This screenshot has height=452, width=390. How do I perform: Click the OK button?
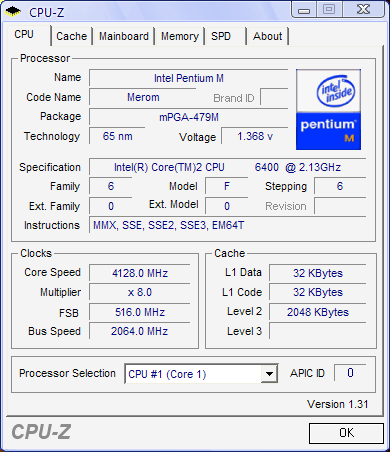point(346,433)
